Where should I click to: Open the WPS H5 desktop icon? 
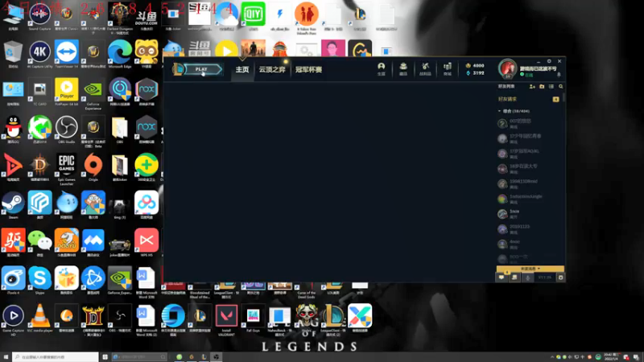pos(147,243)
